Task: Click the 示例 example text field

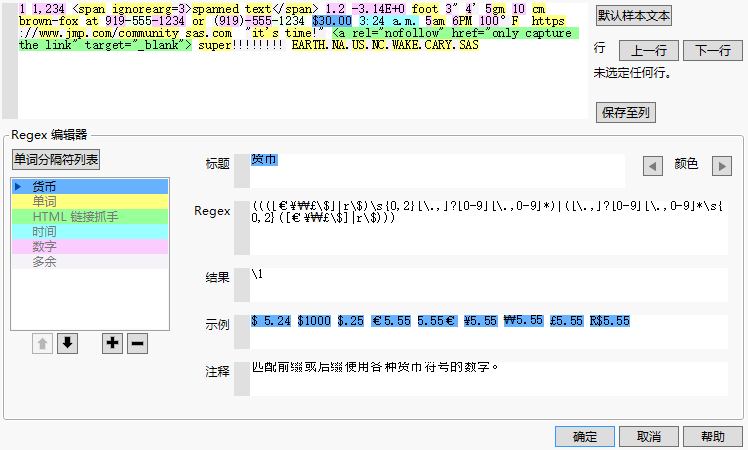Action: coord(488,332)
